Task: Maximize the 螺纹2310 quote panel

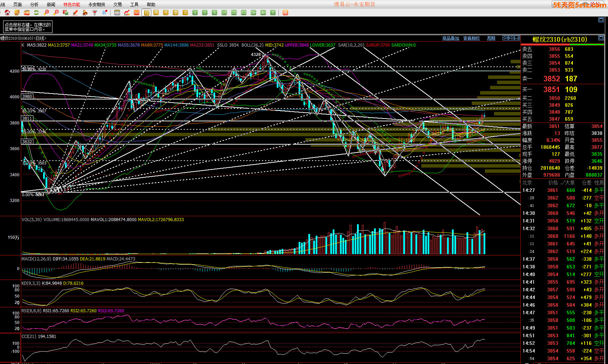Action: pyautogui.click(x=601, y=38)
